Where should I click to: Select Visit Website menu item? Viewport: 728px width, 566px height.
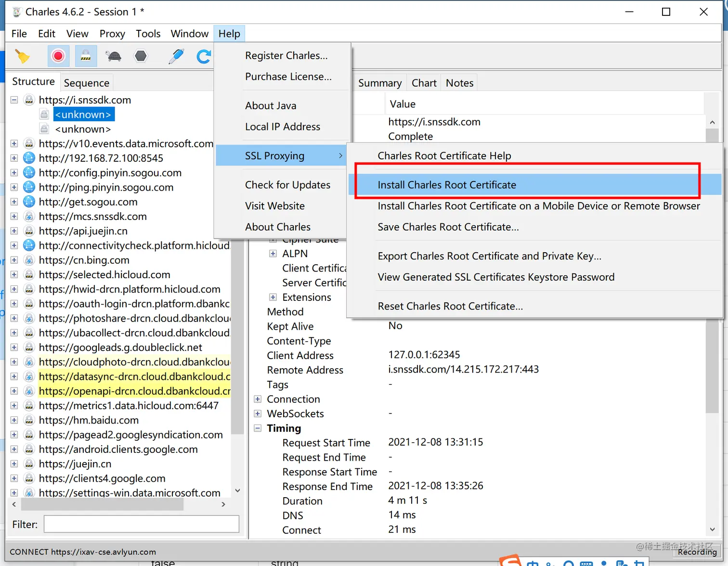(275, 206)
